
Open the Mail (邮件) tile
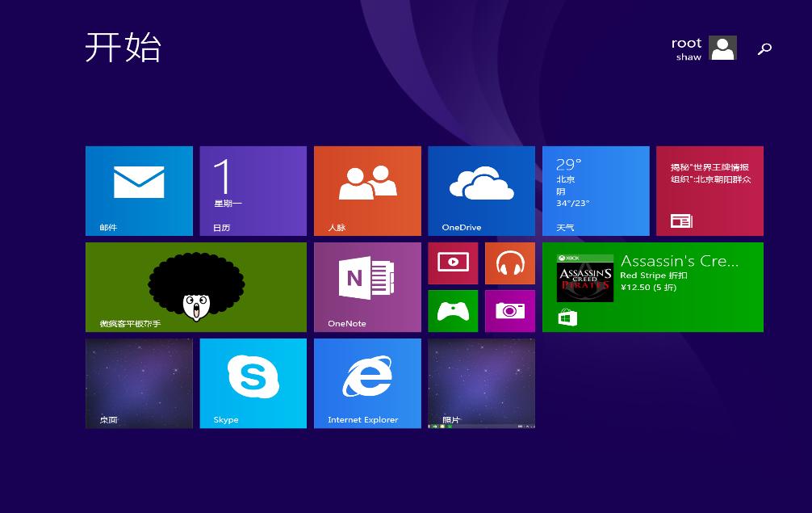139,191
